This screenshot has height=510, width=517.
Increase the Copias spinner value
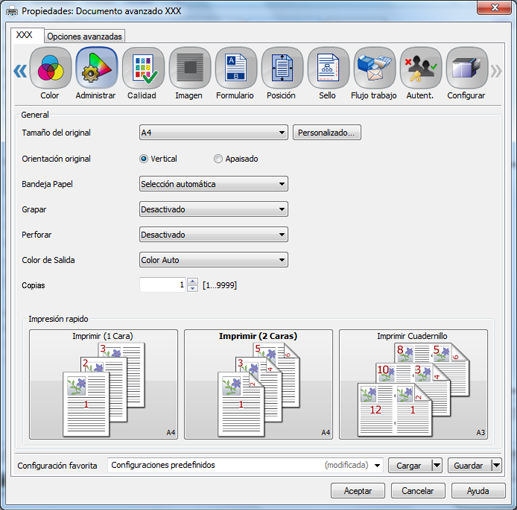192,282
